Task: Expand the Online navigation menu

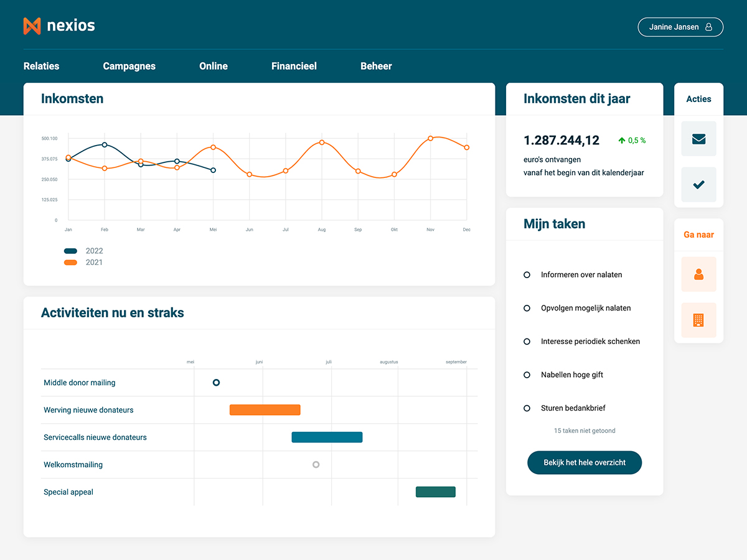Action: (x=214, y=66)
